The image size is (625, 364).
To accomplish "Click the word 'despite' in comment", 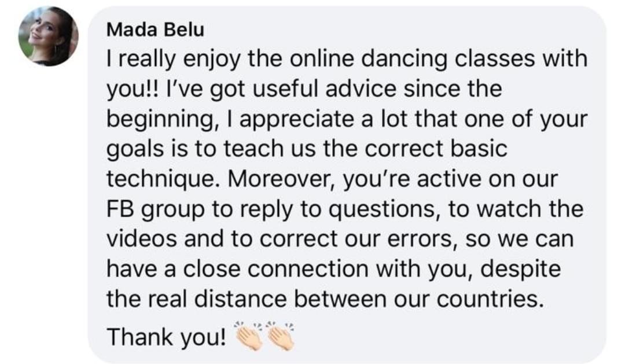I will 521,270.
